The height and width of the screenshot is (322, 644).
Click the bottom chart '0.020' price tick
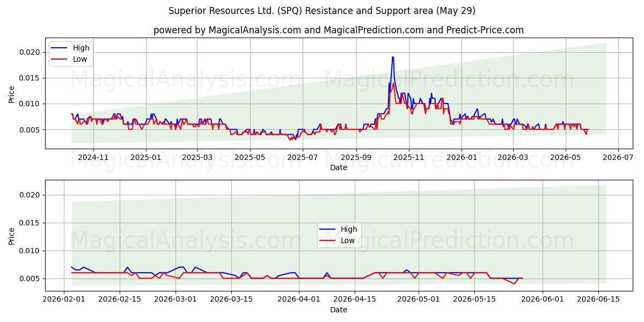(30, 195)
